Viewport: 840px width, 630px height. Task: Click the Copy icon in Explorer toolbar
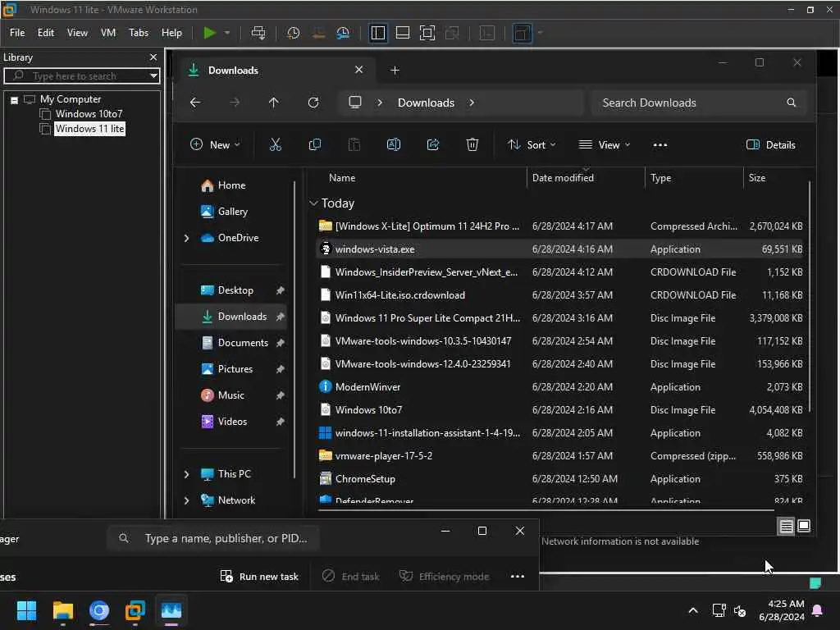pos(314,144)
